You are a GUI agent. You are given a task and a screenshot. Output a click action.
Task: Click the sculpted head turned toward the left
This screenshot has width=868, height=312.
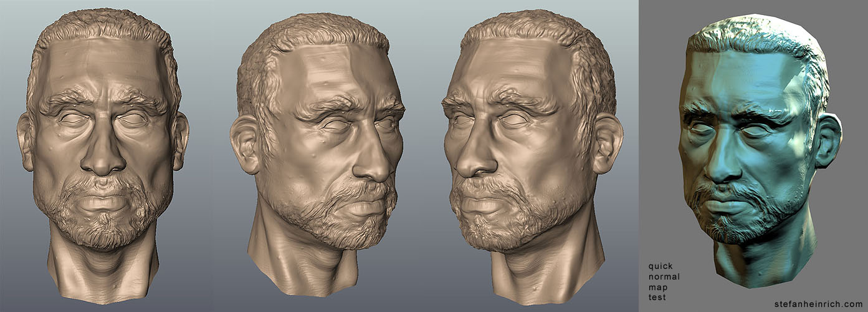coord(533,156)
